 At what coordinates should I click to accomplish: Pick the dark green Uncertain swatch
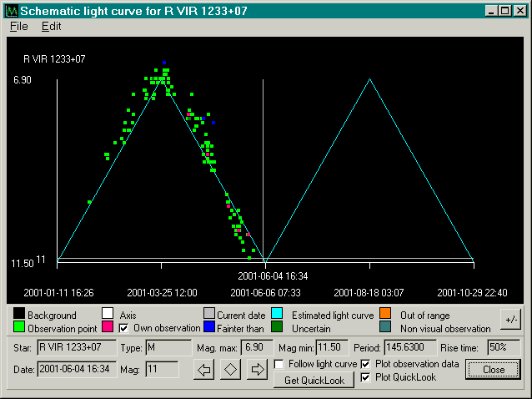tap(277, 326)
